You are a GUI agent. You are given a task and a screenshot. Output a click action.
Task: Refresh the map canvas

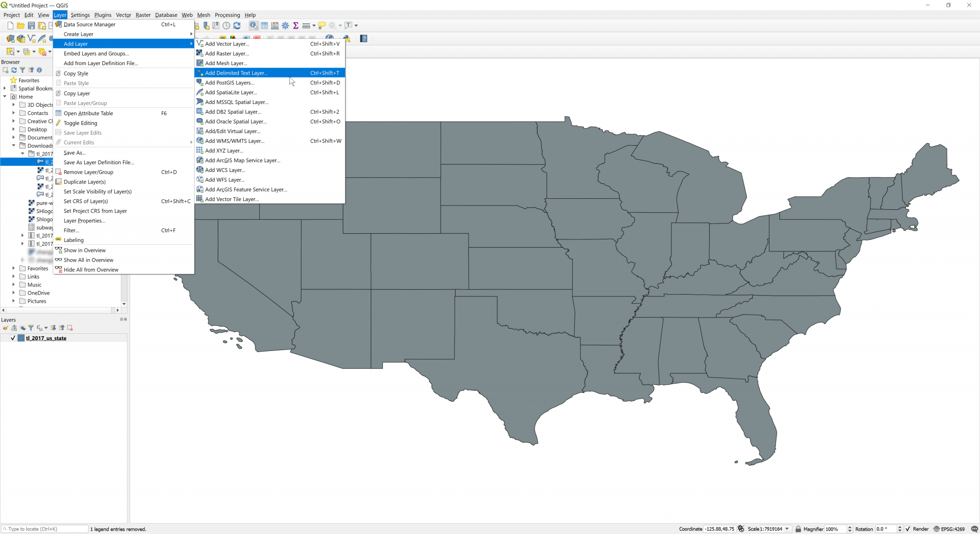(x=237, y=25)
